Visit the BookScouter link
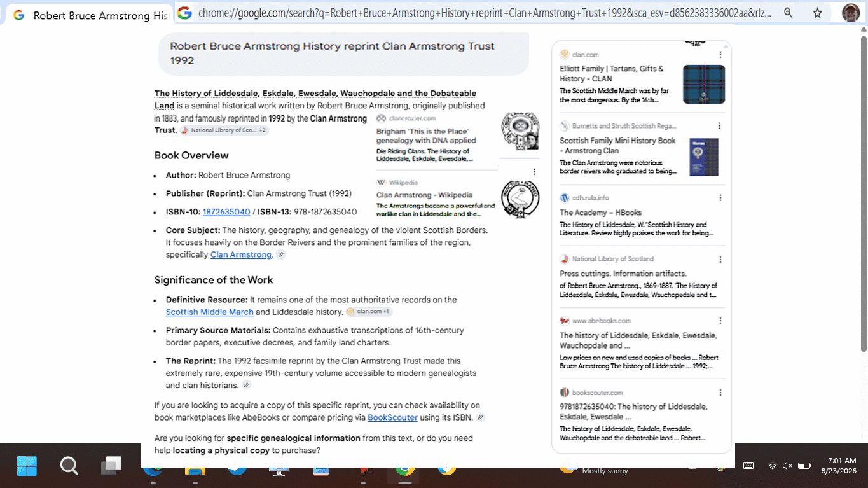This screenshot has width=868, height=488. click(x=392, y=418)
